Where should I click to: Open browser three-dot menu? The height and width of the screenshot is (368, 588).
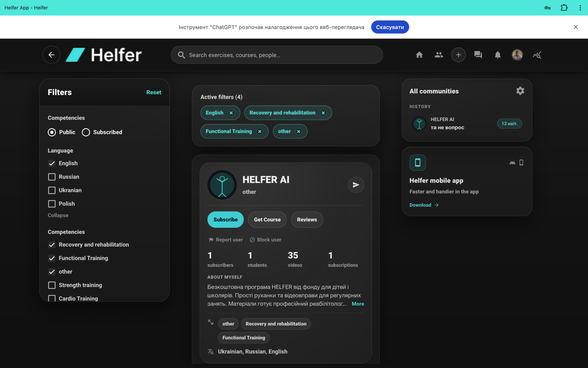click(580, 8)
